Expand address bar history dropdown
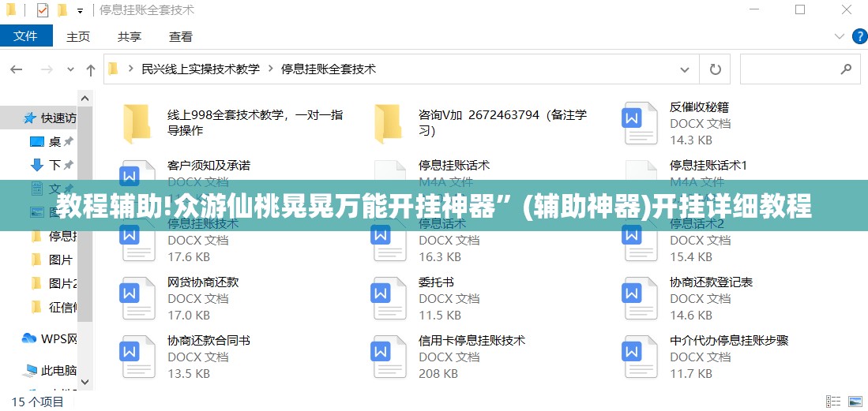868x411 pixels. pos(686,69)
